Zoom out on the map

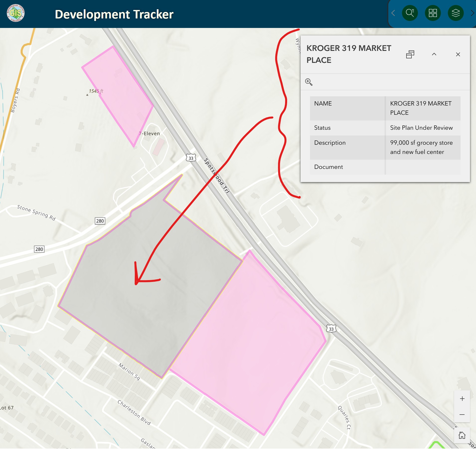[462, 415]
